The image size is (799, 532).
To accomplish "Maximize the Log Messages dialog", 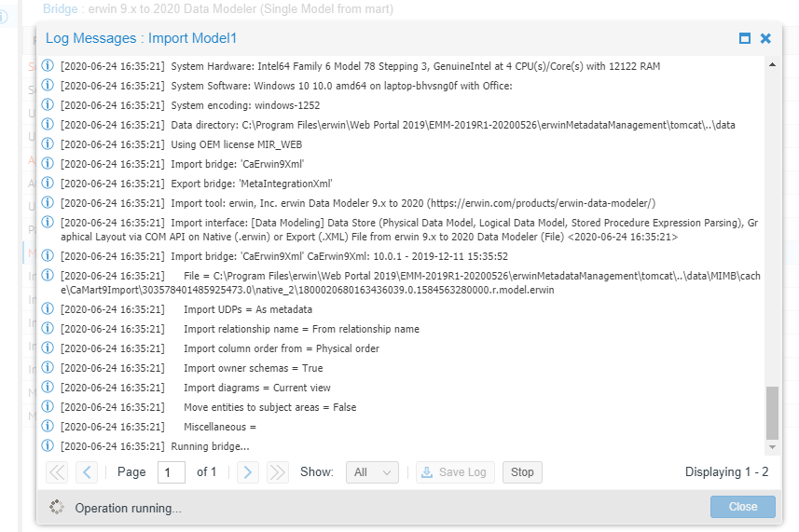I will click(x=745, y=38).
